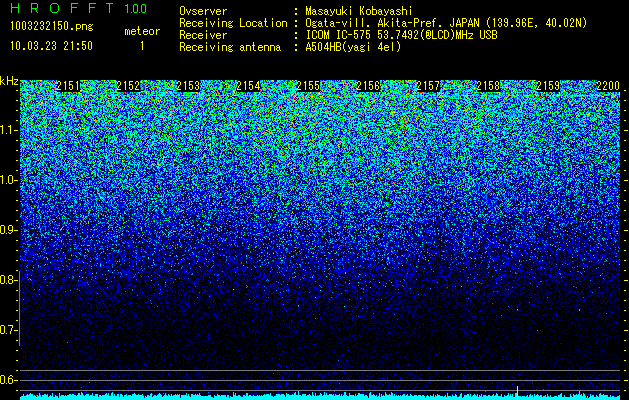Click the meteor count label
This screenshot has width=629, height=400.
(x=142, y=31)
